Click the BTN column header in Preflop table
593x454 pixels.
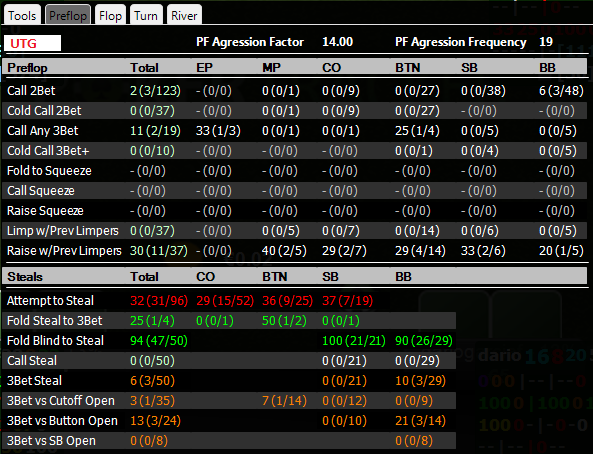[408, 68]
